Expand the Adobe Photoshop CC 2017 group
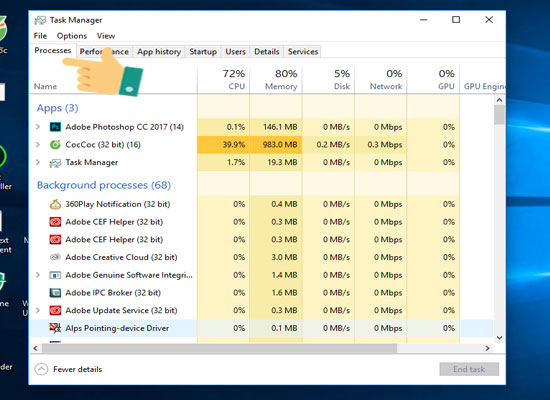This screenshot has width=550, height=400. (38, 127)
